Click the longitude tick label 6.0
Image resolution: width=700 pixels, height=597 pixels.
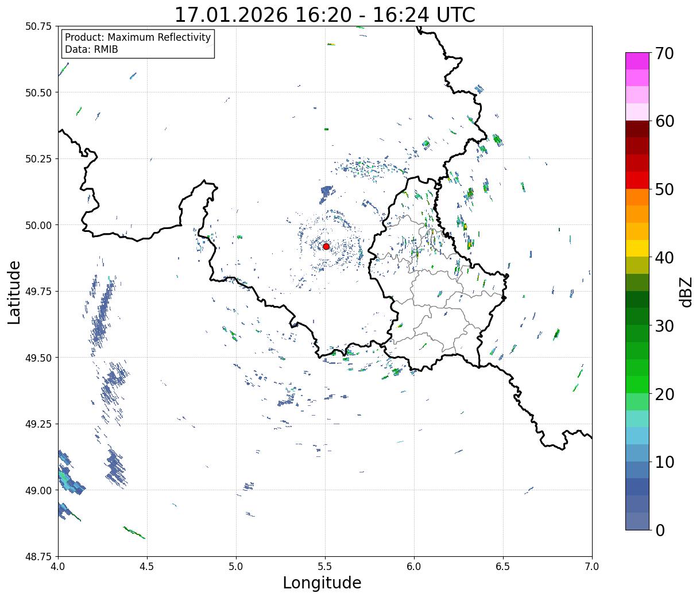(x=414, y=567)
